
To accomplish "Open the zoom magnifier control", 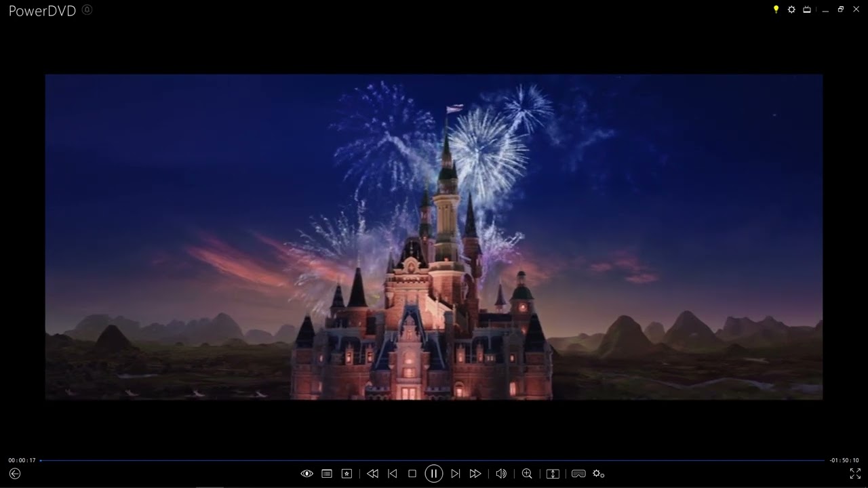I will coord(527,474).
